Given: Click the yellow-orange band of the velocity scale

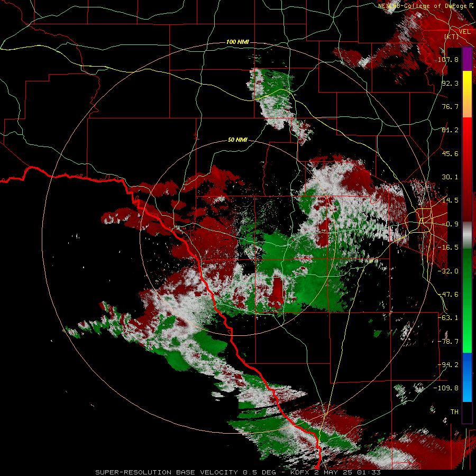Looking at the screenshot, I should [x=467, y=95].
